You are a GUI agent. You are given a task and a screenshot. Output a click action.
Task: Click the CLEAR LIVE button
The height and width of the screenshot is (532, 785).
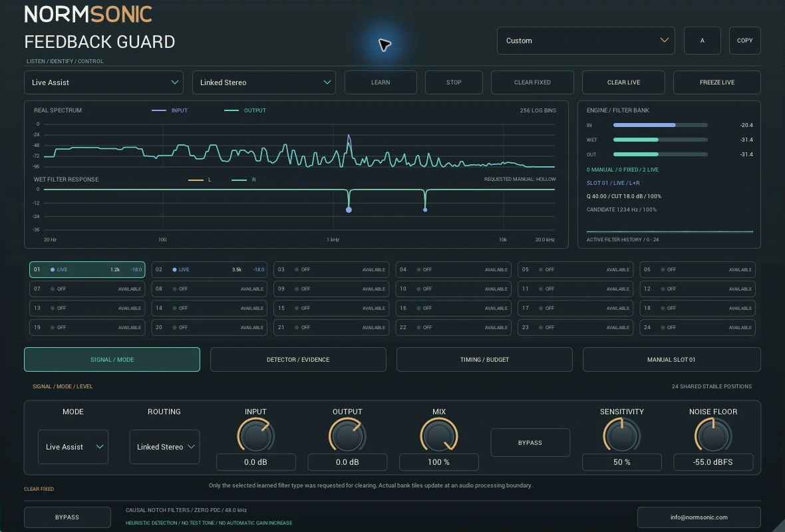pyautogui.click(x=623, y=82)
